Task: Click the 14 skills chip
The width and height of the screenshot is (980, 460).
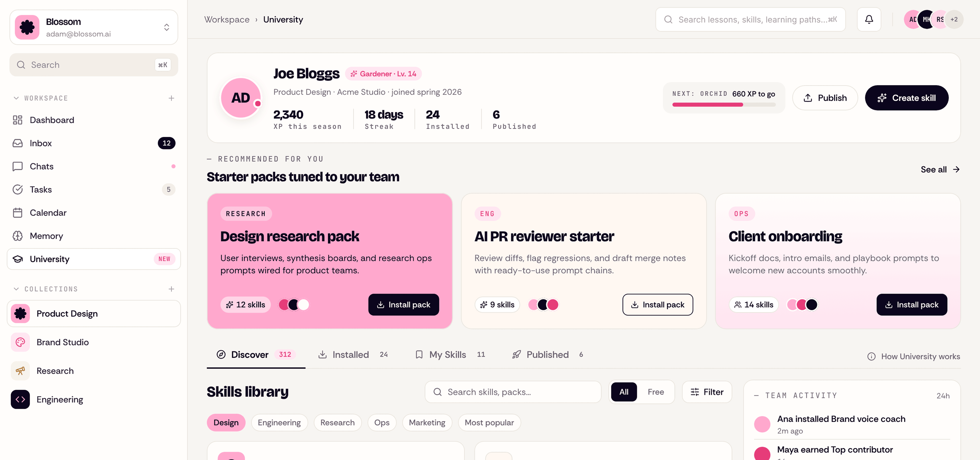Action: tap(754, 305)
